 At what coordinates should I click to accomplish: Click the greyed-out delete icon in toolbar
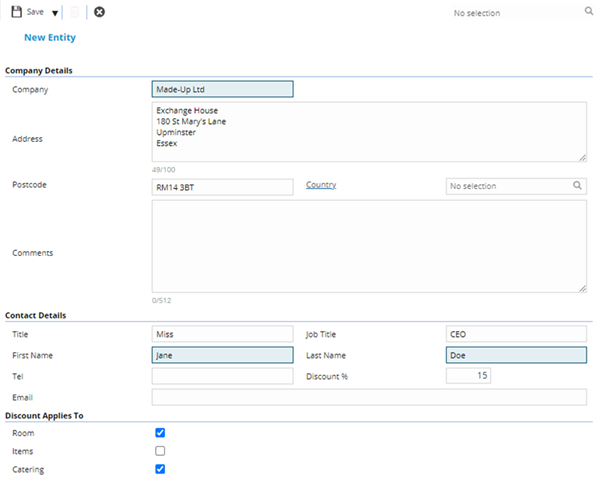point(75,12)
